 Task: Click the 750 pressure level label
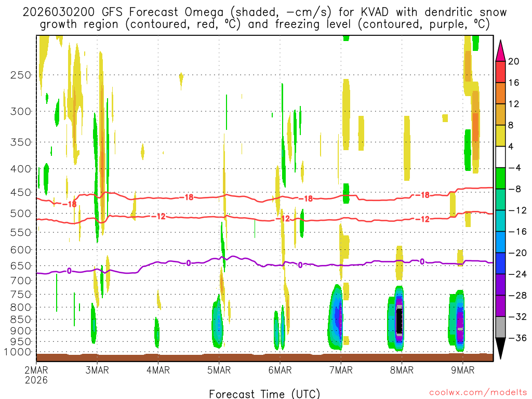pyautogui.click(x=20, y=295)
